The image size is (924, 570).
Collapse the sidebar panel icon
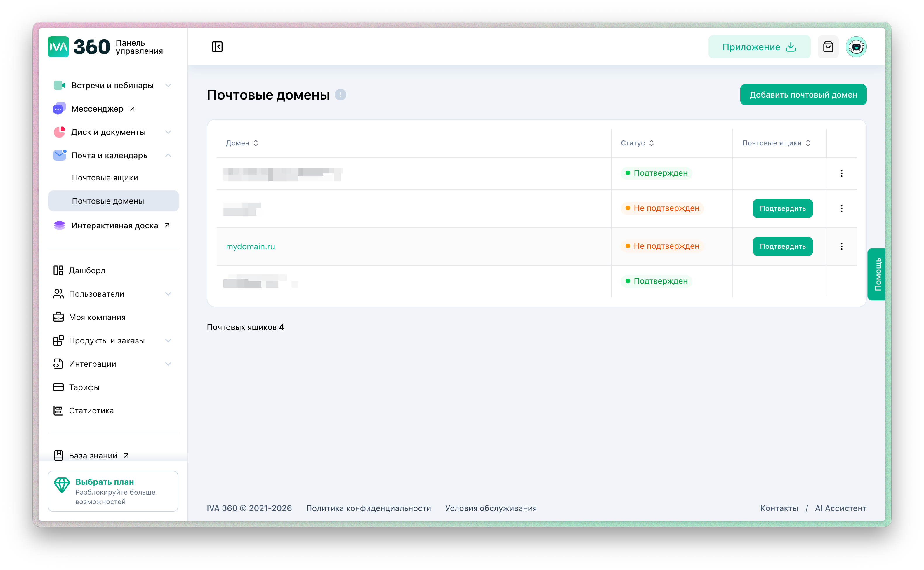[217, 47]
